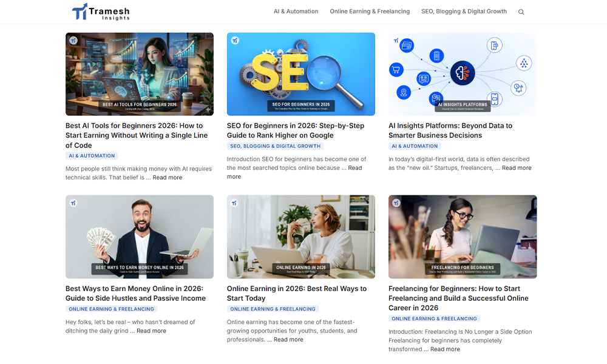Open the AI Insights Platforms thumbnail image
The width and height of the screenshot is (607, 364).
point(463,74)
